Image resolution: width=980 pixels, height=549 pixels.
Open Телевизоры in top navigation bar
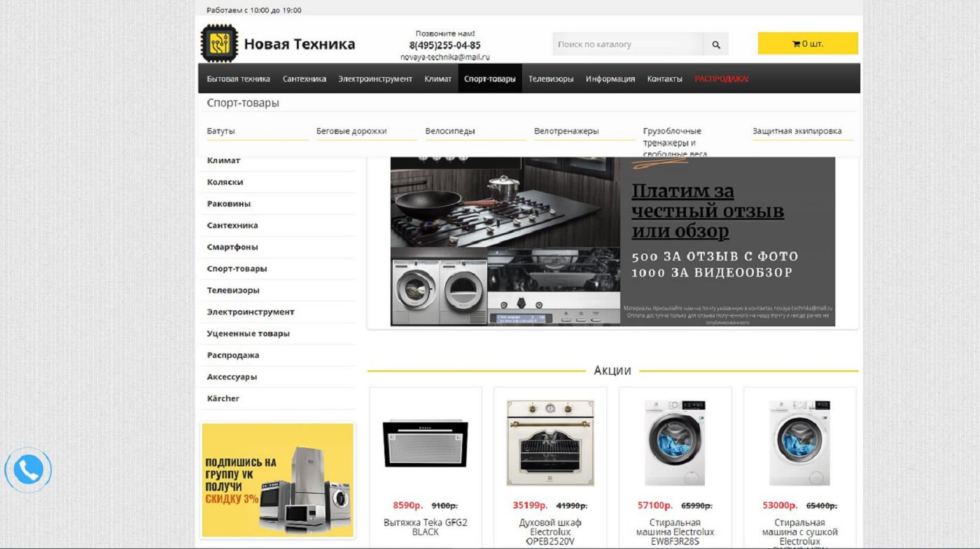tap(551, 78)
